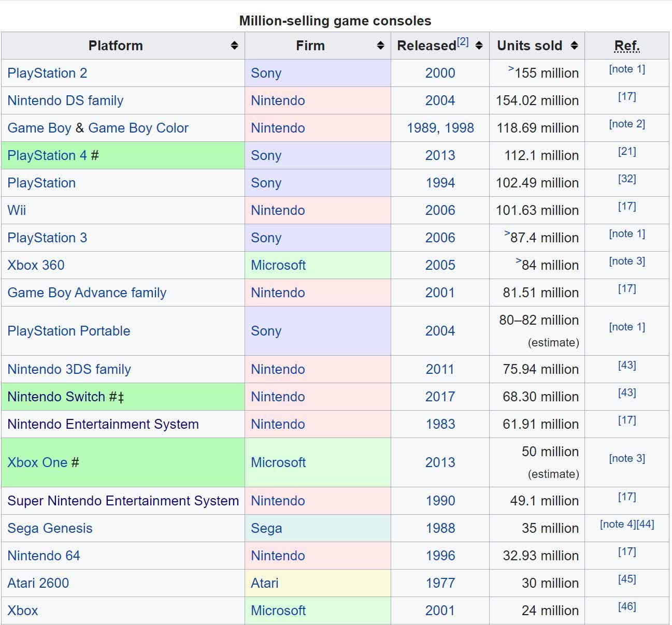672x625 pixels.
Task: Click the Atari firm link
Action: (264, 583)
